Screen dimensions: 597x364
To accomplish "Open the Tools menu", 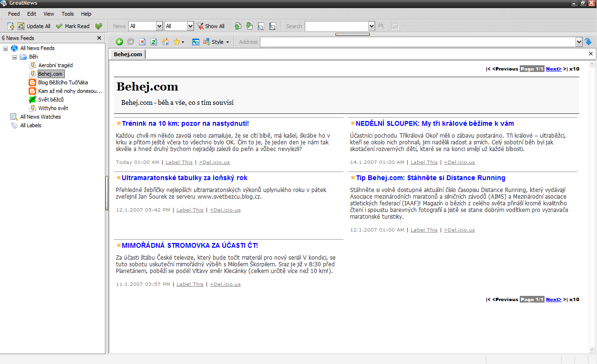I will coord(68,14).
